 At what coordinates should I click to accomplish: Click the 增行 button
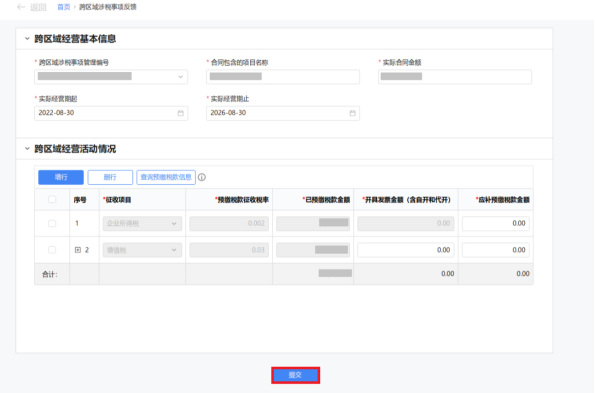pos(61,177)
